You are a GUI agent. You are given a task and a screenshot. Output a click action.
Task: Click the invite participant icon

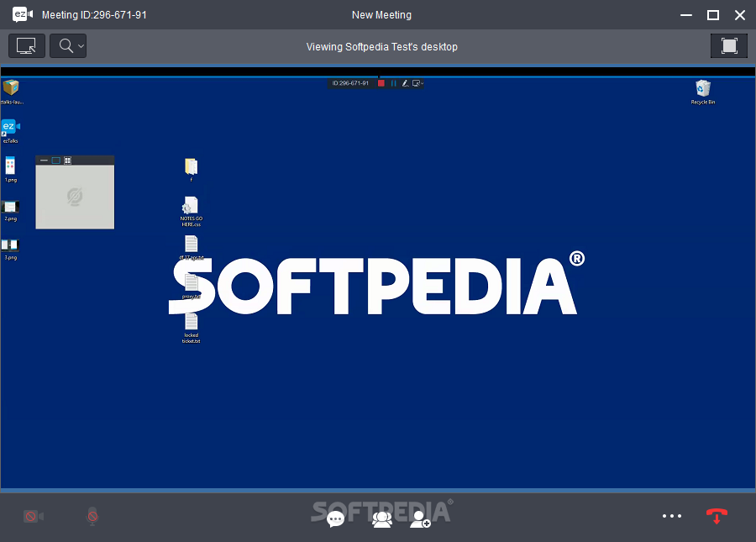coord(420,518)
